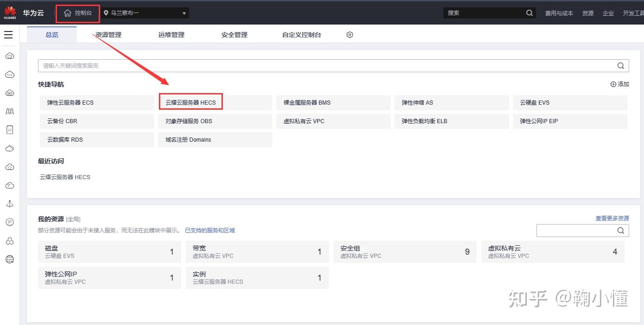Click the 控制台 console button
The width and height of the screenshot is (644, 325).
78,13
